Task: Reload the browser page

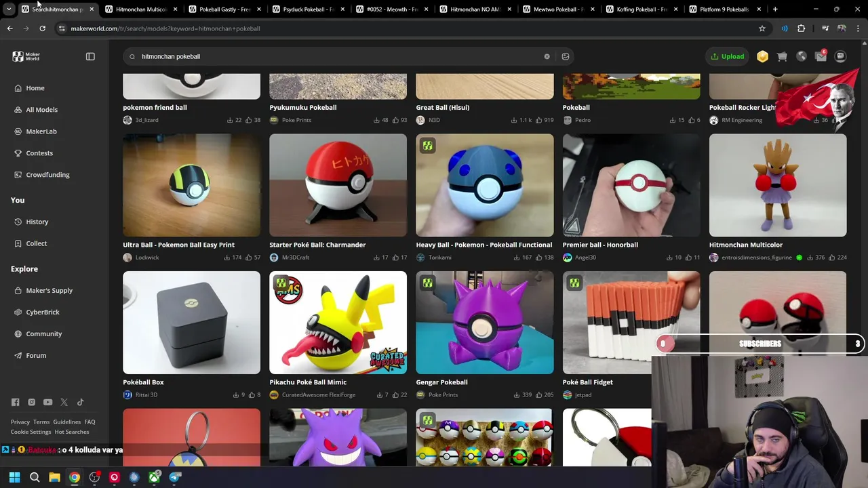Action: (x=42, y=28)
